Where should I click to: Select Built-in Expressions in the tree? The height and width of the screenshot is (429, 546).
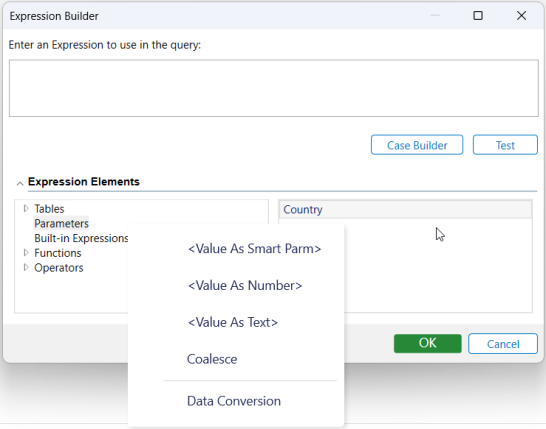pos(81,238)
